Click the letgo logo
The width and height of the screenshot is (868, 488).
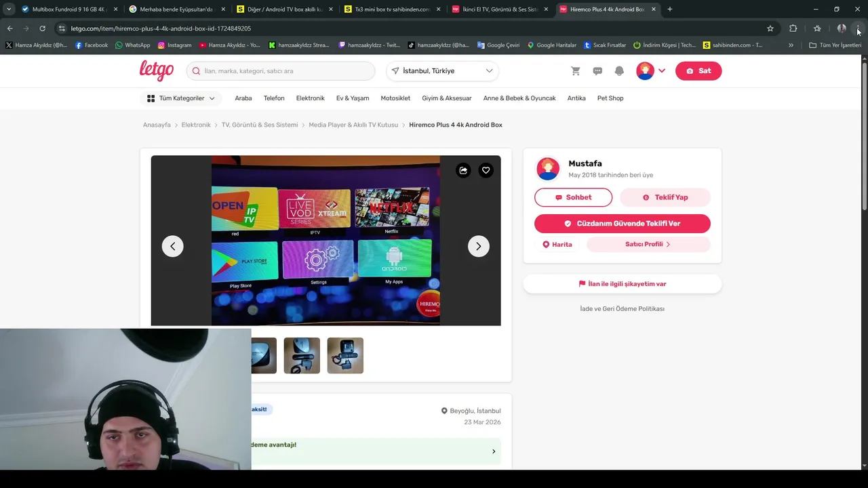coord(157,70)
